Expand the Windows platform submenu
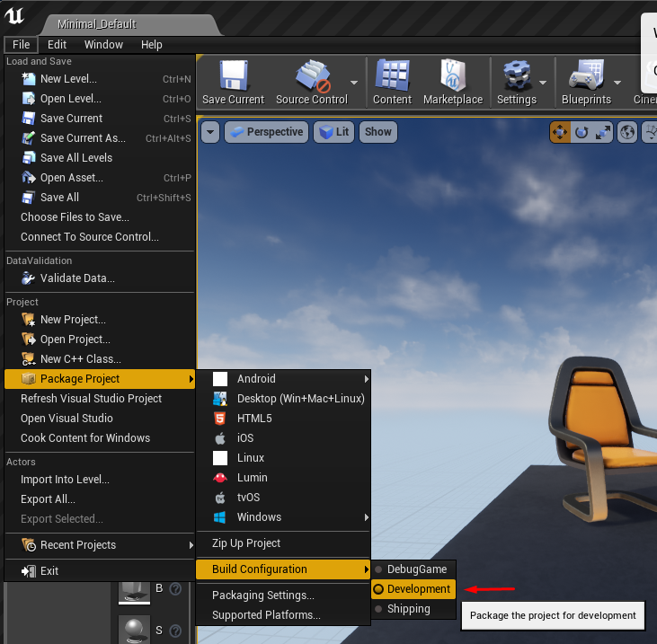The height and width of the screenshot is (644, 657). click(x=284, y=517)
